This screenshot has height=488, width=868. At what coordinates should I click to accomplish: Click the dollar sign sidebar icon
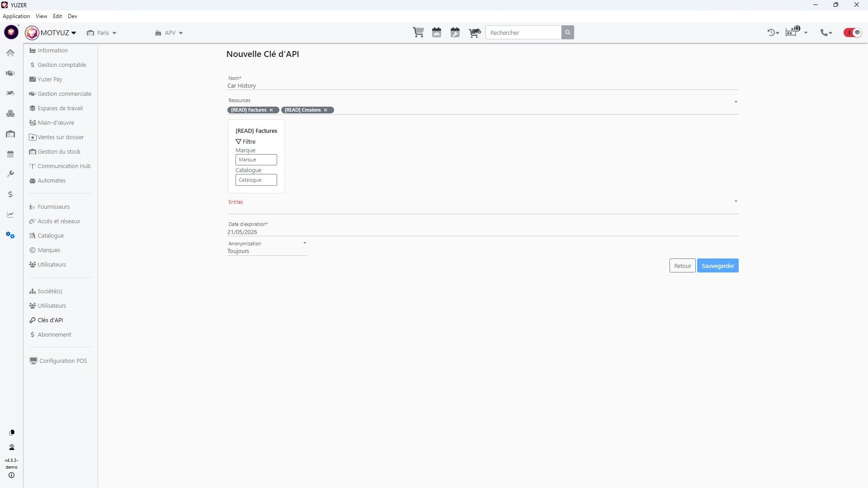click(10, 194)
